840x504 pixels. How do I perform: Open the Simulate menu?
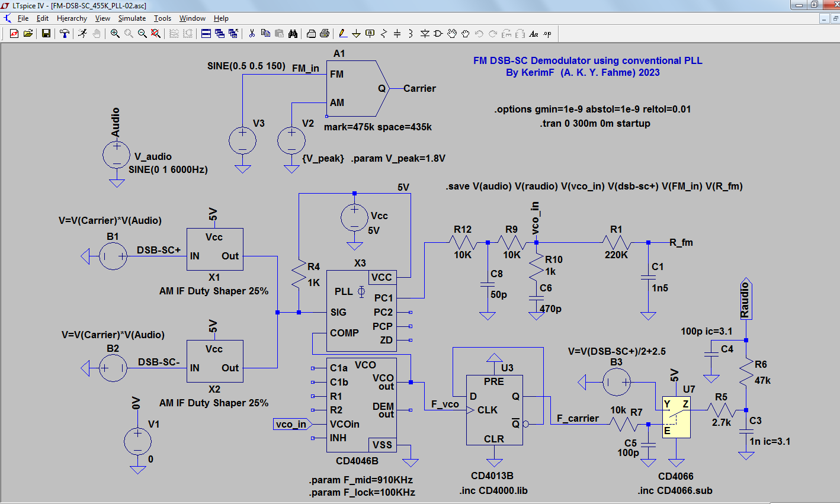[132, 18]
